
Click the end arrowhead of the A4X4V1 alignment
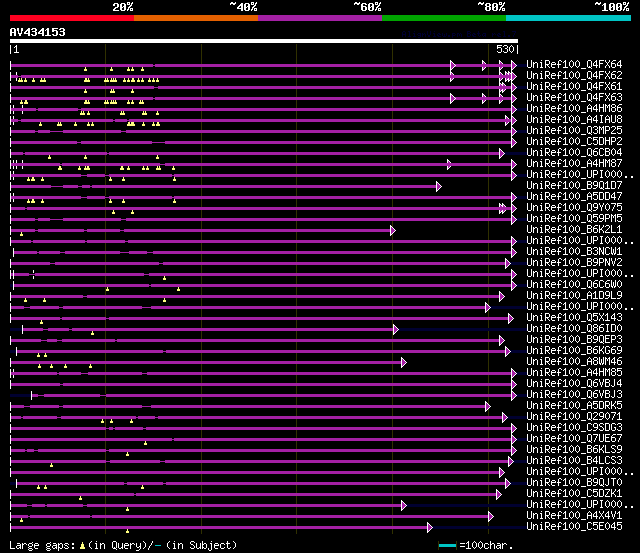pyautogui.click(x=491, y=516)
